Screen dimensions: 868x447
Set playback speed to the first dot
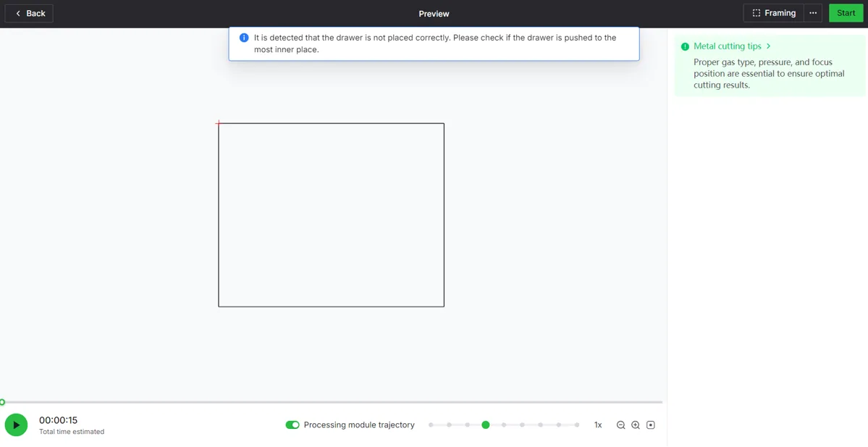[431, 425]
